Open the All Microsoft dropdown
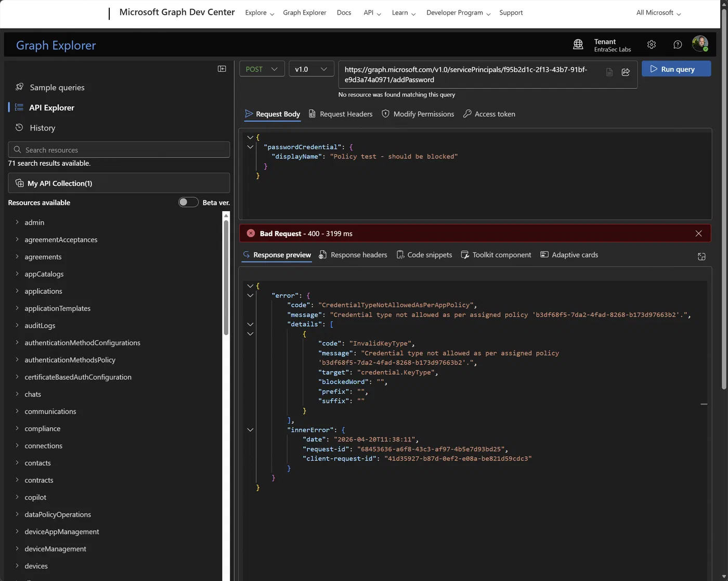Viewport: 728px width, 581px height. (x=658, y=13)
